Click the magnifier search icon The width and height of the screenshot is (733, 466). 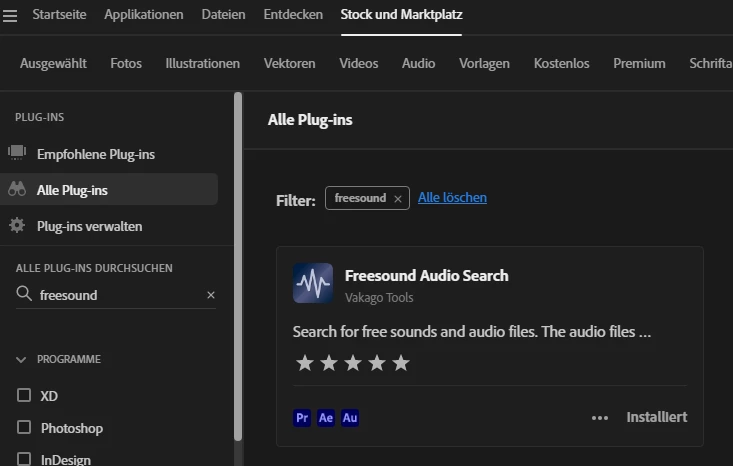[x=24, y=294]
